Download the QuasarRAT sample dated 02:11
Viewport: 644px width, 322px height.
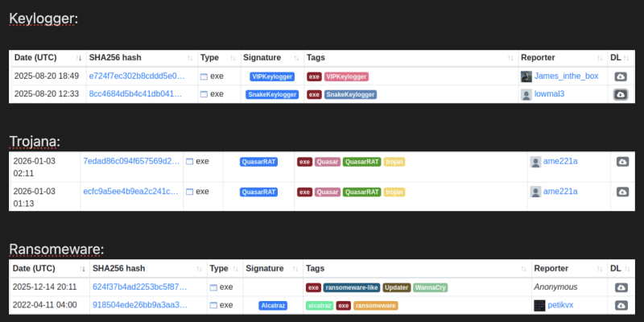point(622,162)
